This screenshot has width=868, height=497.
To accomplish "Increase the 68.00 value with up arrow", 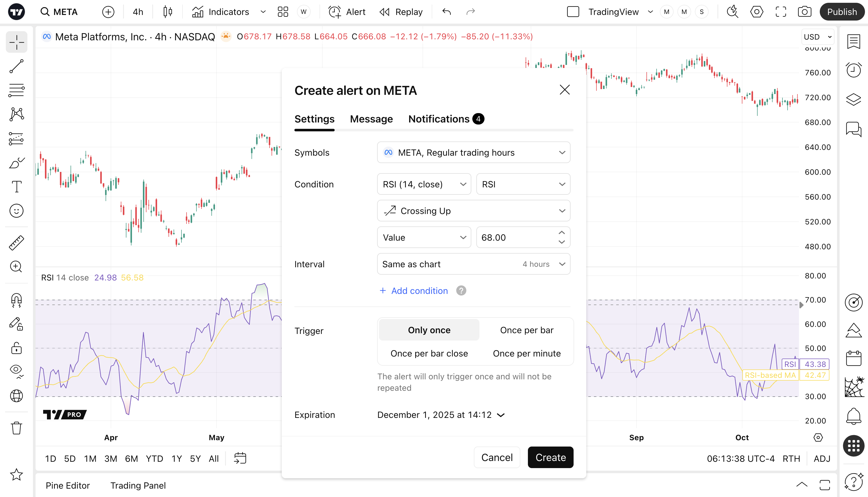I will coord(562,233).
